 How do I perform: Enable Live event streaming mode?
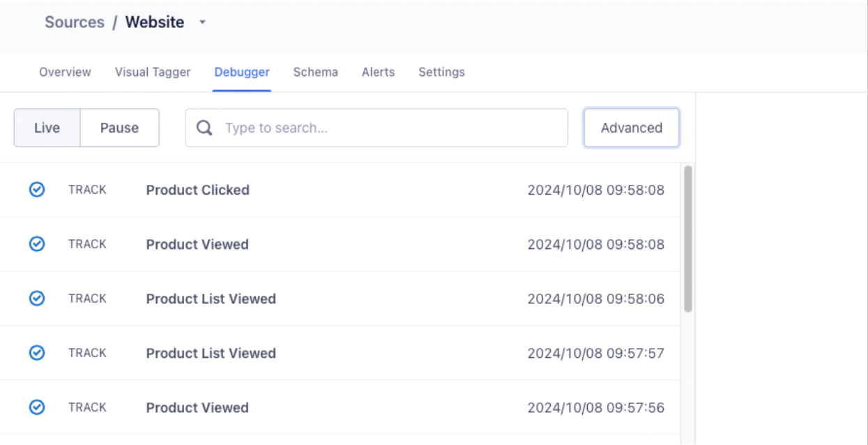(x=46, y=128)
